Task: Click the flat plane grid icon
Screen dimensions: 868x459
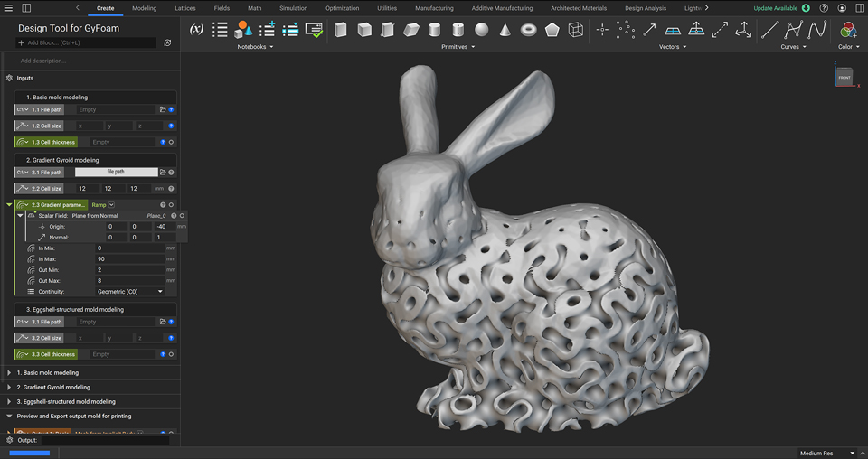Action: click(x=673, y=31)
